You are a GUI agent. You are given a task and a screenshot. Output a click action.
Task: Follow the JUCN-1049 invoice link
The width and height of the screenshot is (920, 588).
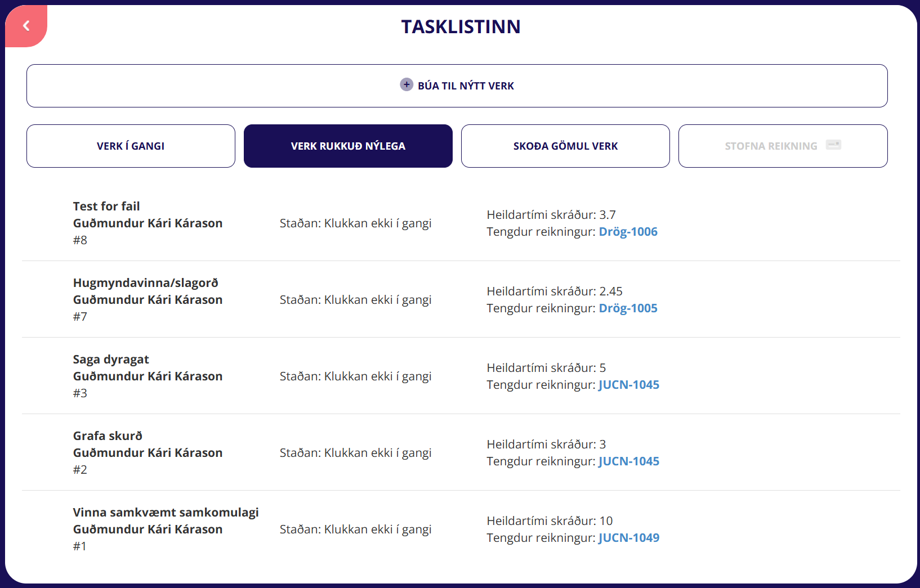pos(628,538)
